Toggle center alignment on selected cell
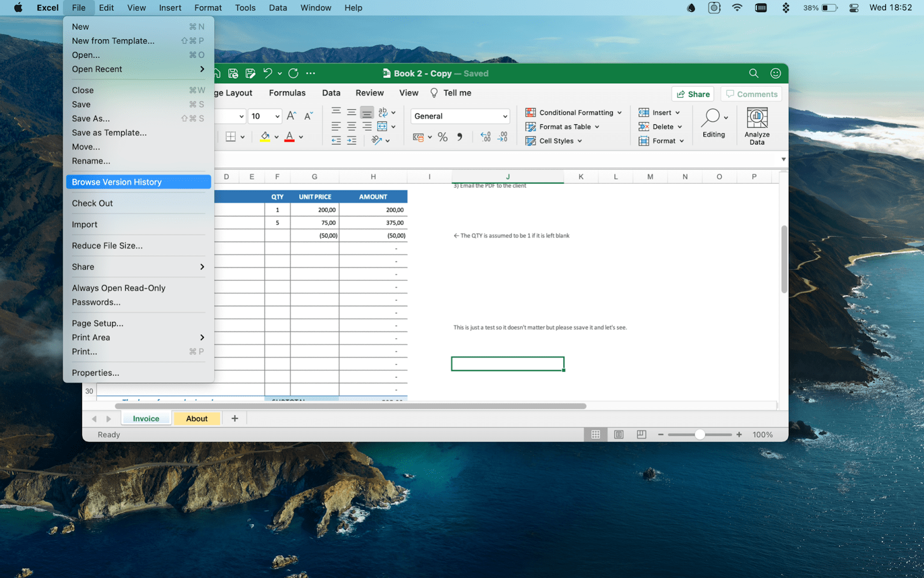Image resolution: width=924 pixels, height=578 pixels. 351,126
